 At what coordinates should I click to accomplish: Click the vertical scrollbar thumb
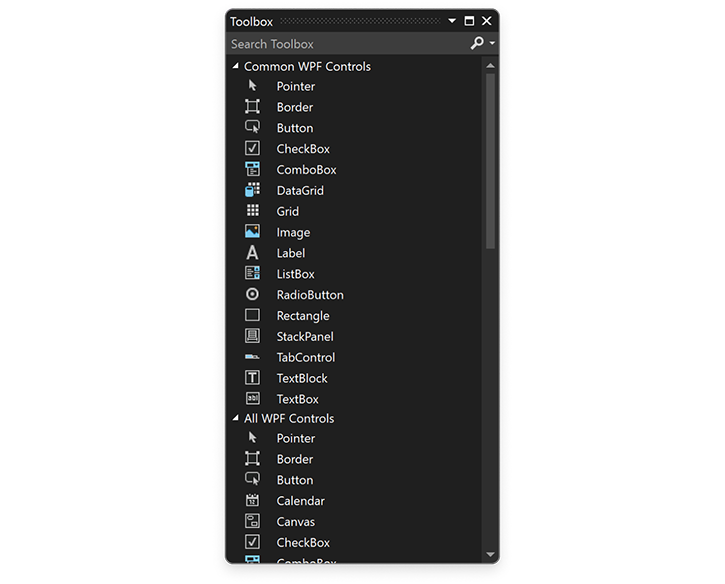click(x=491, y=161)
